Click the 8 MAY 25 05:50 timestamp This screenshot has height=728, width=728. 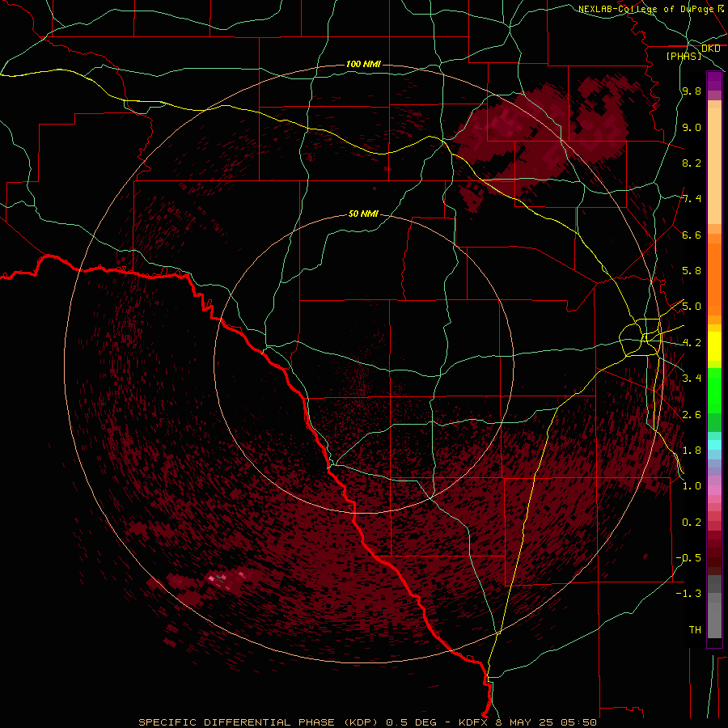(x=546, y=722)
